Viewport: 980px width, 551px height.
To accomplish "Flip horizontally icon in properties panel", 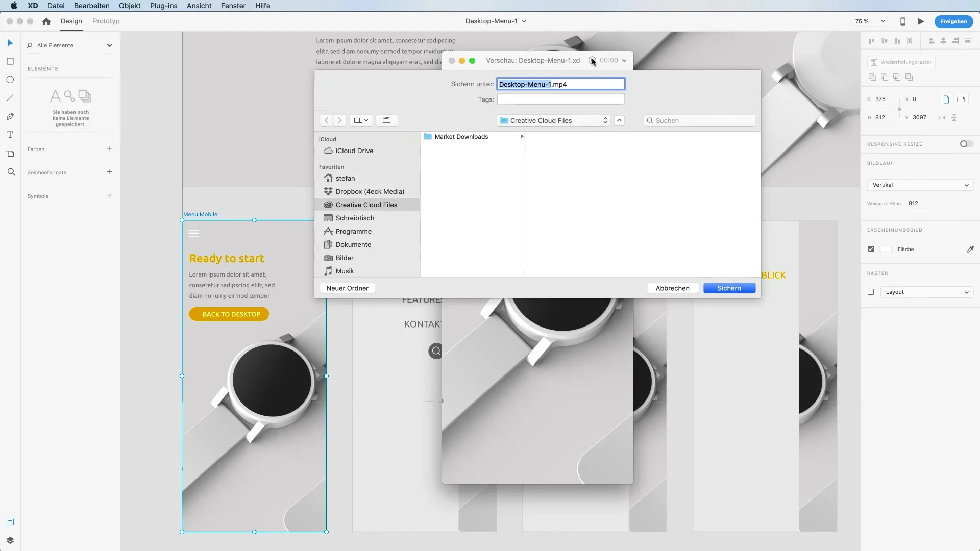I will click(x=942, y=118).
